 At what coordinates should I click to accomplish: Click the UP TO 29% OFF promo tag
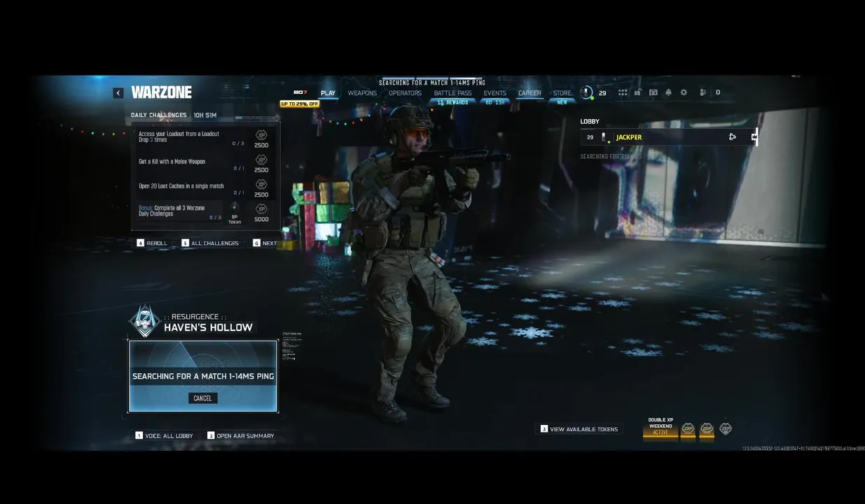pos(300,104)
